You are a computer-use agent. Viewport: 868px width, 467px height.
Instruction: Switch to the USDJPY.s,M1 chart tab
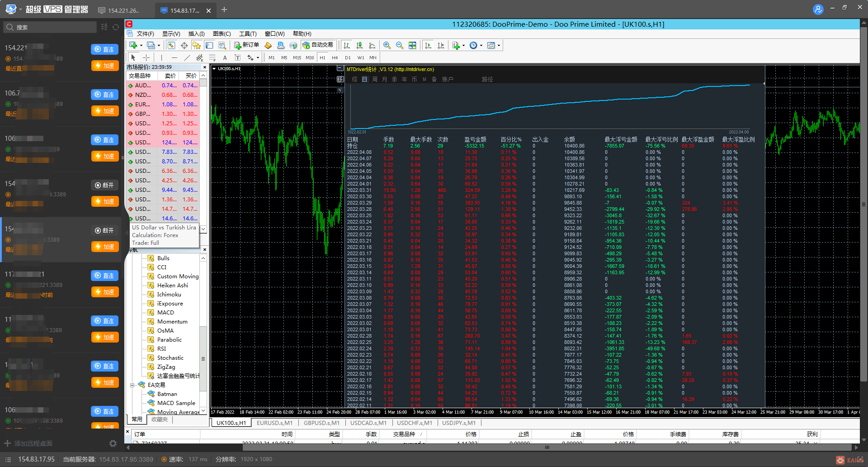[x=459, y=423]
